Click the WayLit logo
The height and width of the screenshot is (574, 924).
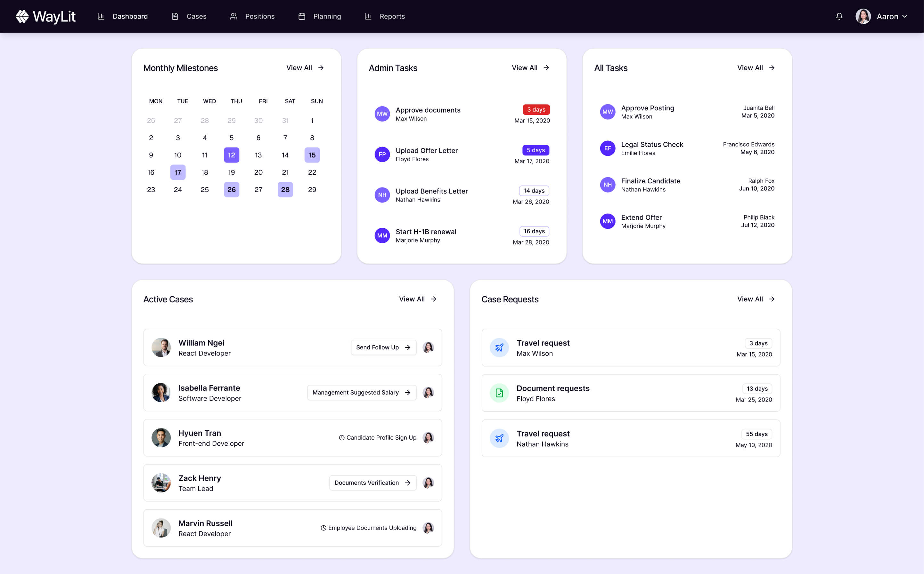45,16
